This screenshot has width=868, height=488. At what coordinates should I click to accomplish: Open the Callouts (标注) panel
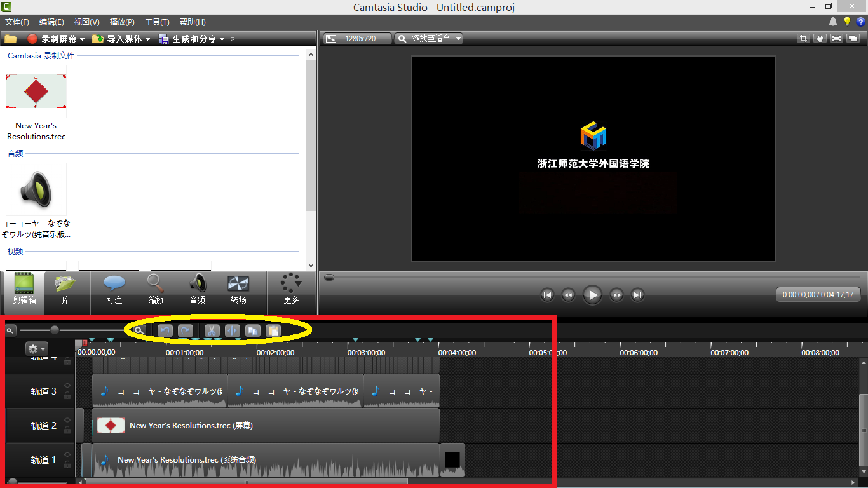tap(114, 290)
